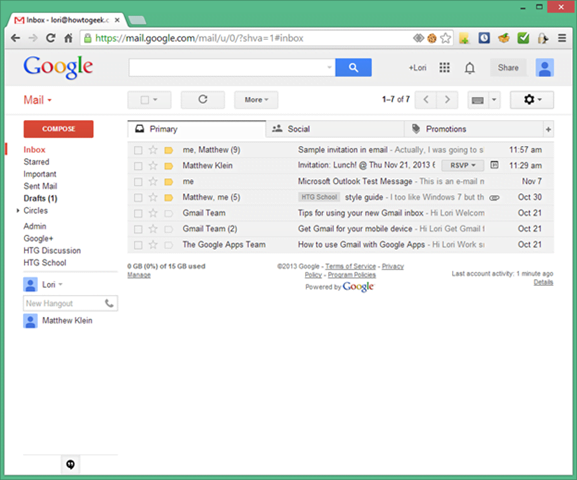Star the Matthew Klein invitation email
Image resolution: width=577 pixels, height=480 pixels.
[x=153, y=166]
